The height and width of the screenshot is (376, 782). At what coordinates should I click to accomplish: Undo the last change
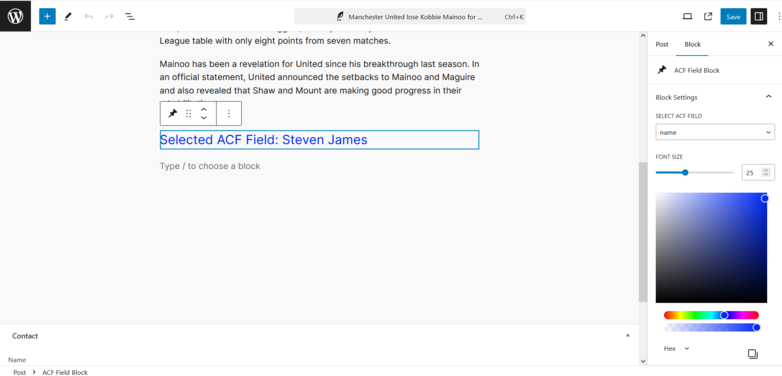[x=89, y=16]
